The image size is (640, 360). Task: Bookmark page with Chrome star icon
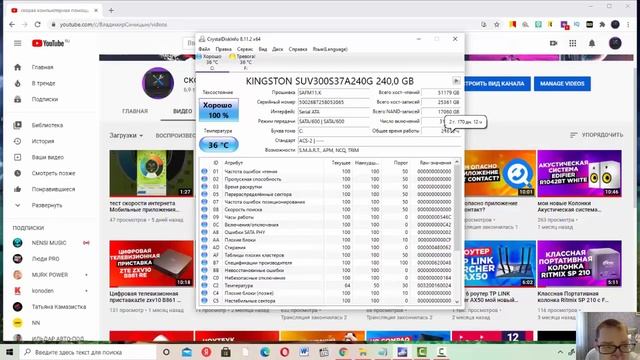point(497,24)
